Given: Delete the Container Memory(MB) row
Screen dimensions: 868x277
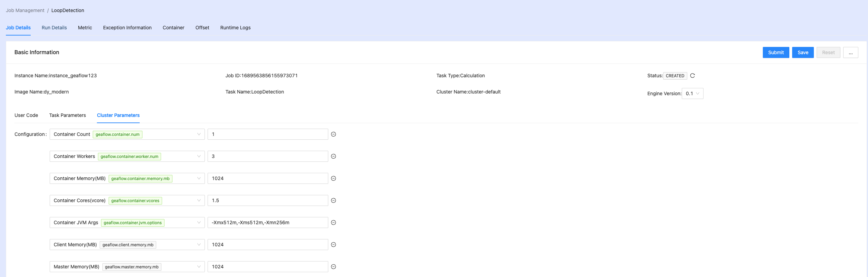Looking at the screenshot, I should click(x=333, y=178).
